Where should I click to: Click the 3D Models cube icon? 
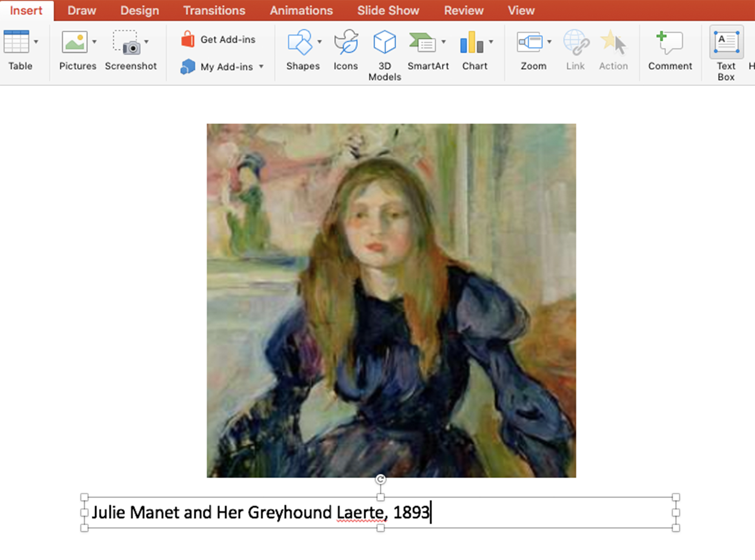coord(385,42)
